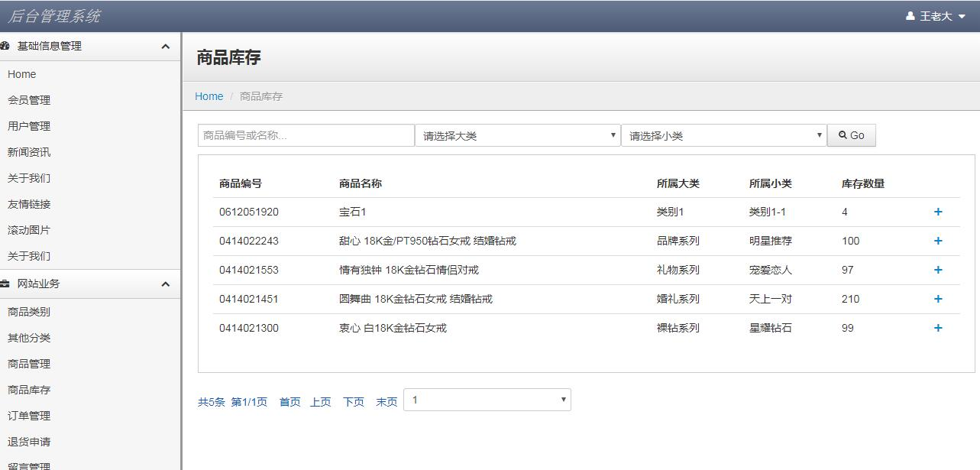980x470 pixels.
Task: Click the 后台管理系统 header title
Action: click(53, 16)
